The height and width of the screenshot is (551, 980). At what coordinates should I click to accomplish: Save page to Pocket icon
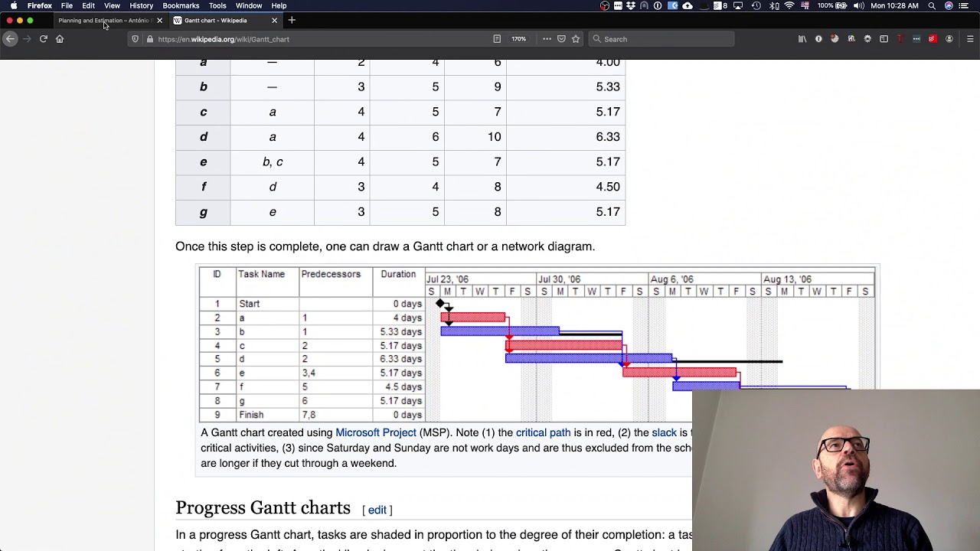[x=561, y=39]
